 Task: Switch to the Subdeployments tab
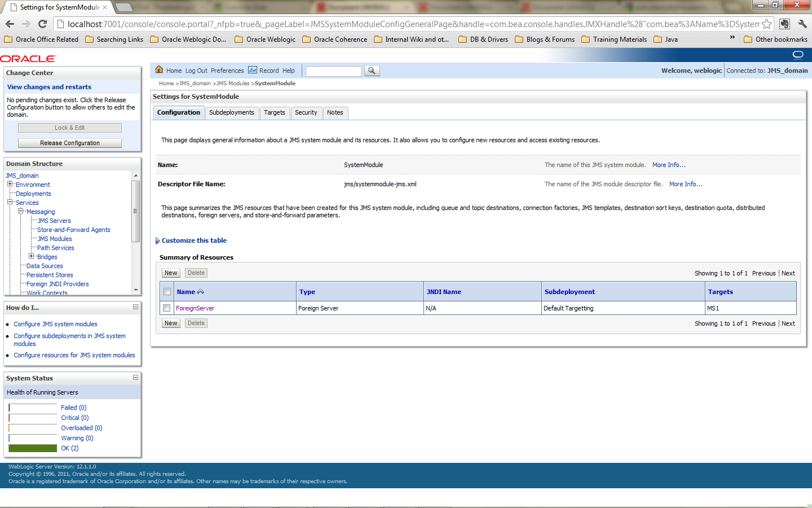232,113
